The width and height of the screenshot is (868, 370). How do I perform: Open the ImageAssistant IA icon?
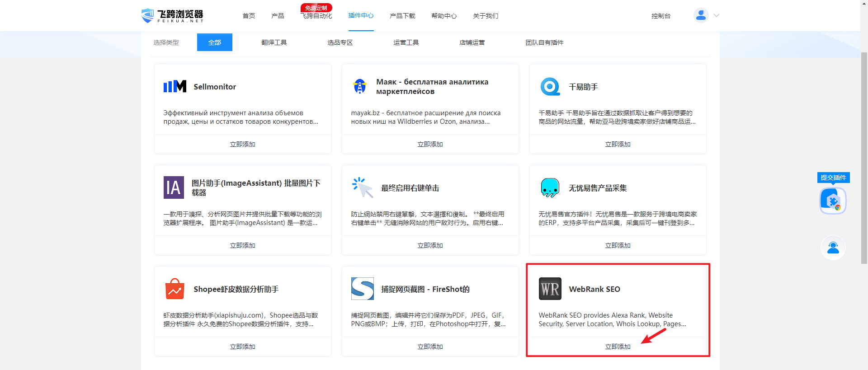click(174, 187)
